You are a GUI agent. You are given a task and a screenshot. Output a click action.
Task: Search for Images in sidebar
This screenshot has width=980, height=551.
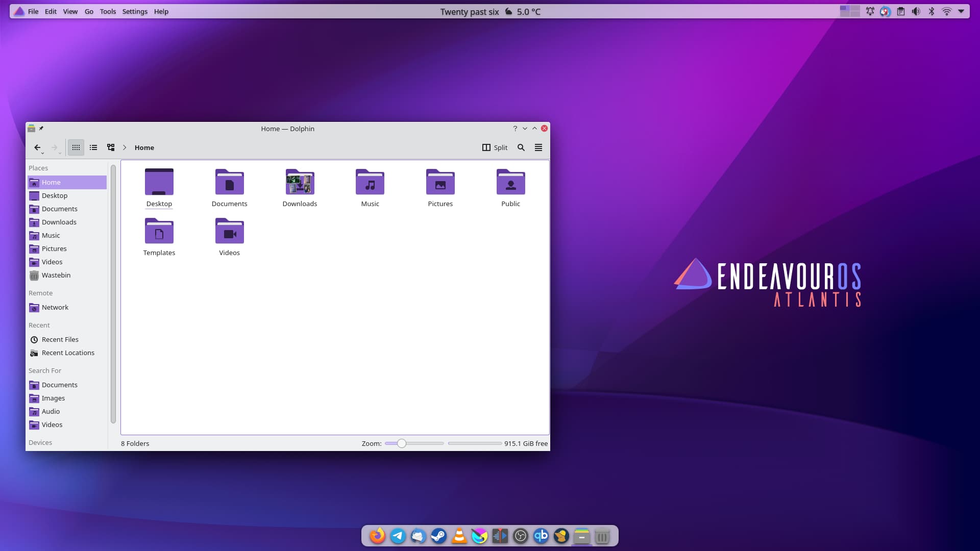(x=67, y=398)
